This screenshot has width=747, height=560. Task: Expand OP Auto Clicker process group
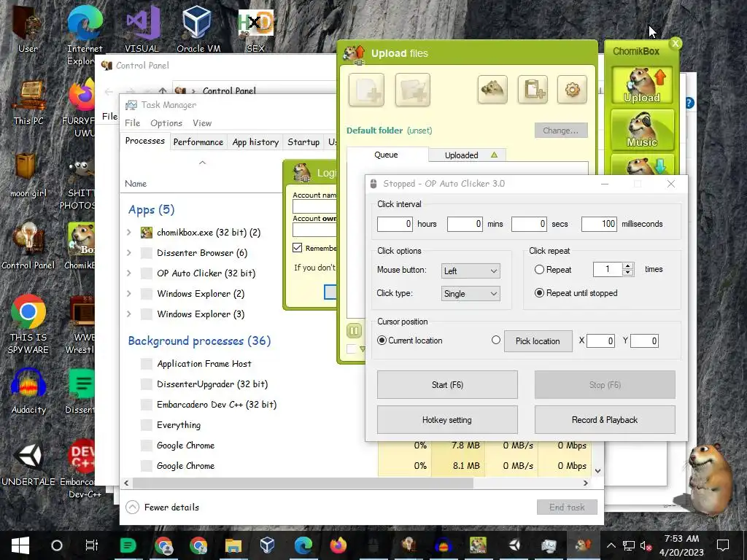tap(129, 273)
